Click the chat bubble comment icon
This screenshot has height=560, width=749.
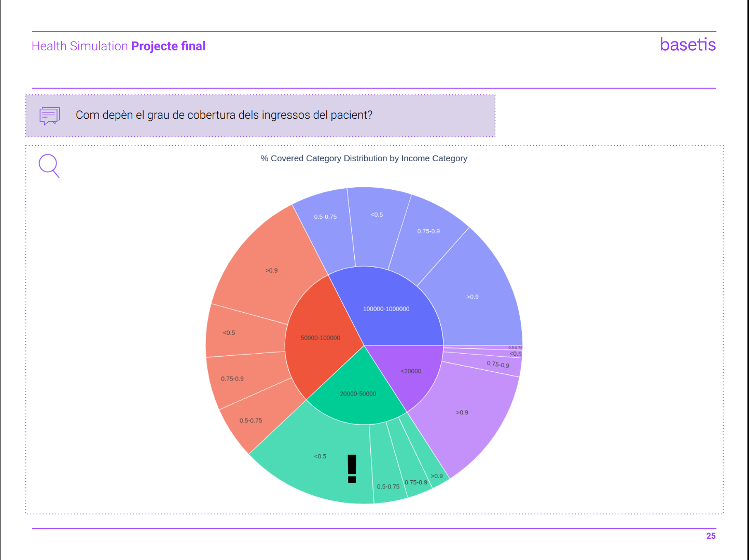50,116
